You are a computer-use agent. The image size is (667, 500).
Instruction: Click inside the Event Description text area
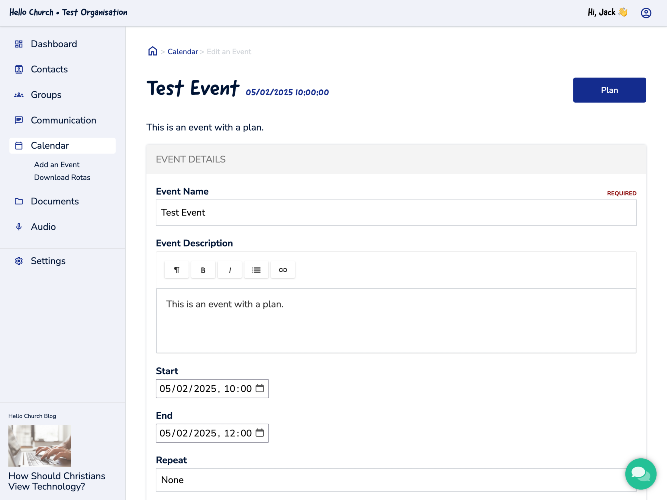click(396, 321)
